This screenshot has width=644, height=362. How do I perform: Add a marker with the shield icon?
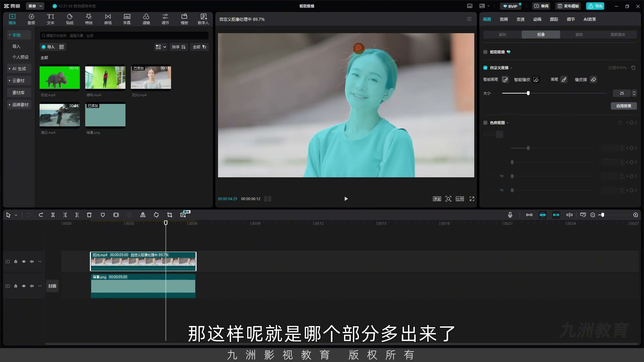coord(103,215)
